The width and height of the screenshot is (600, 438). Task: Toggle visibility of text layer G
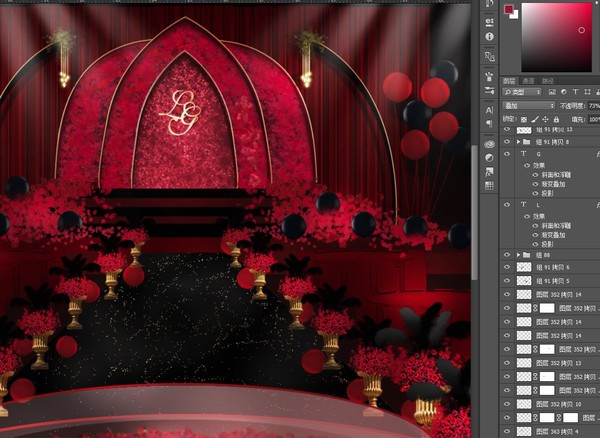point(507,153)
